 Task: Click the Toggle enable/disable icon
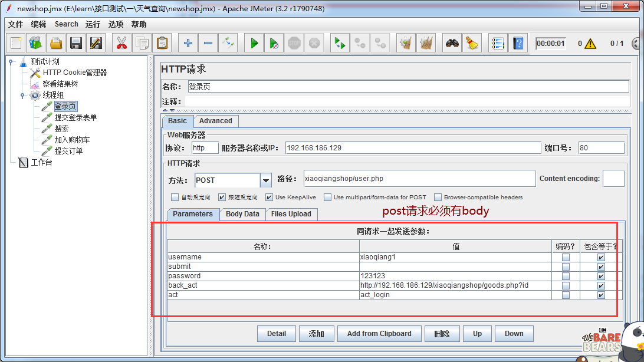(228, 43)
